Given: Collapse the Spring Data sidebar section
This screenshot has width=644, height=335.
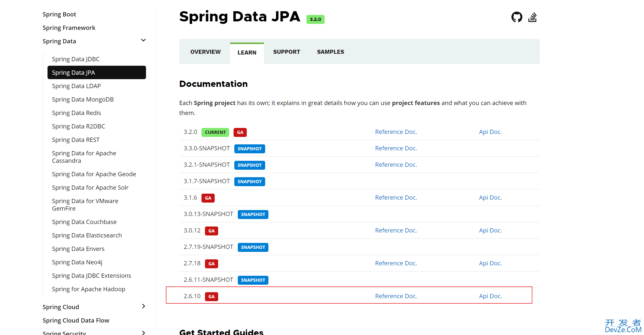Looking at the screenshot, I should click(x=143, y=40).
